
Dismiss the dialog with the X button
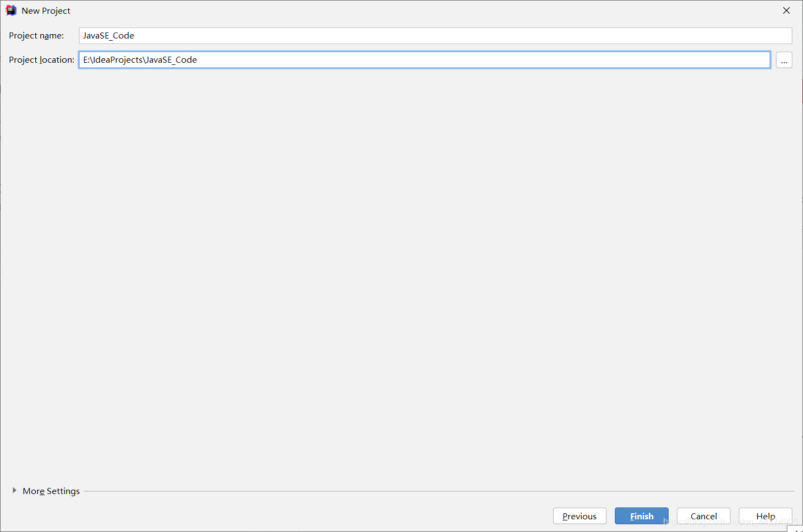pos(786,10)
